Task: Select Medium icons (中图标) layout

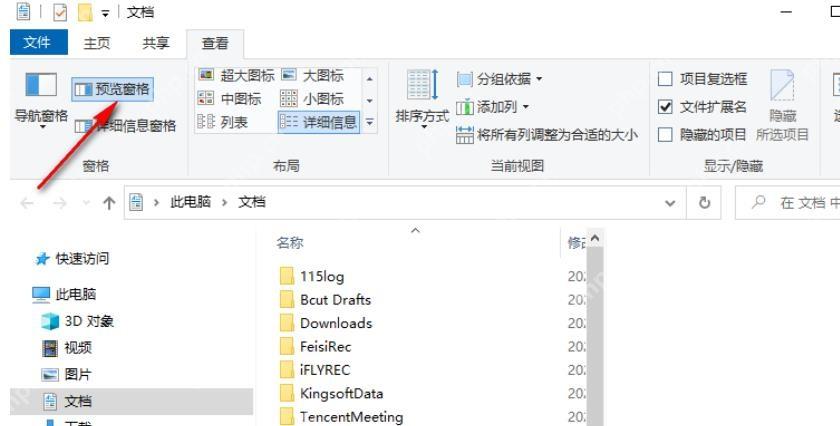Action: point(230,99)
